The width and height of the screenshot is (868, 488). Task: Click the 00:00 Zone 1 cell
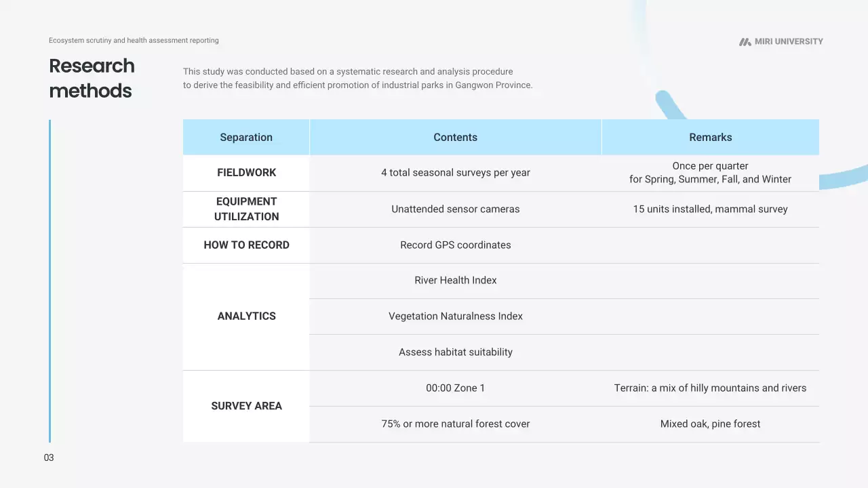[x=455, y=388]
